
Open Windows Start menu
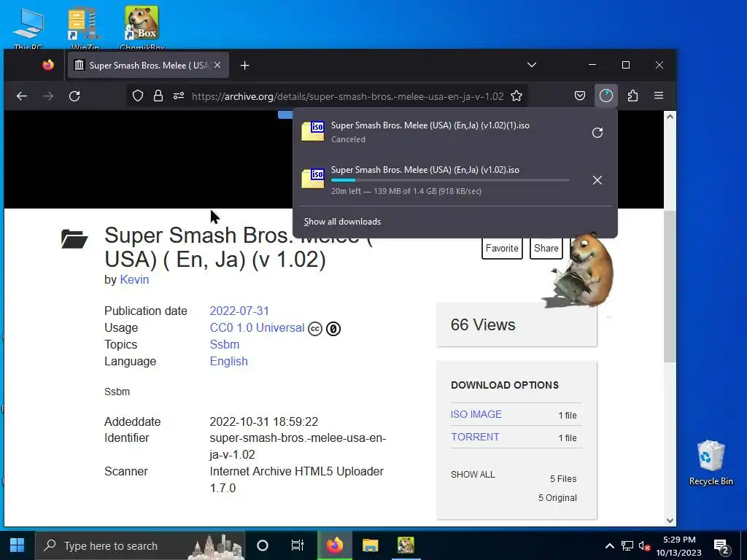[18, 545]
